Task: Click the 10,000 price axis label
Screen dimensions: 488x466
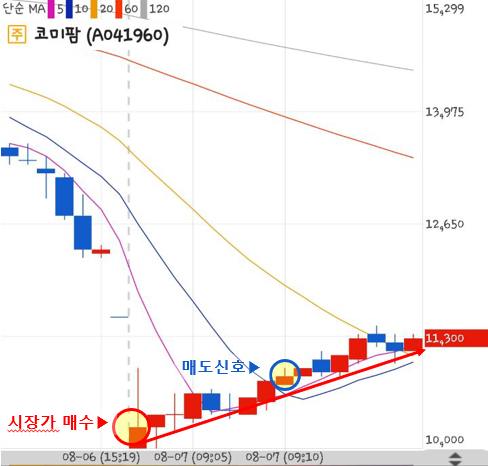Action: (x=445, y=440)
